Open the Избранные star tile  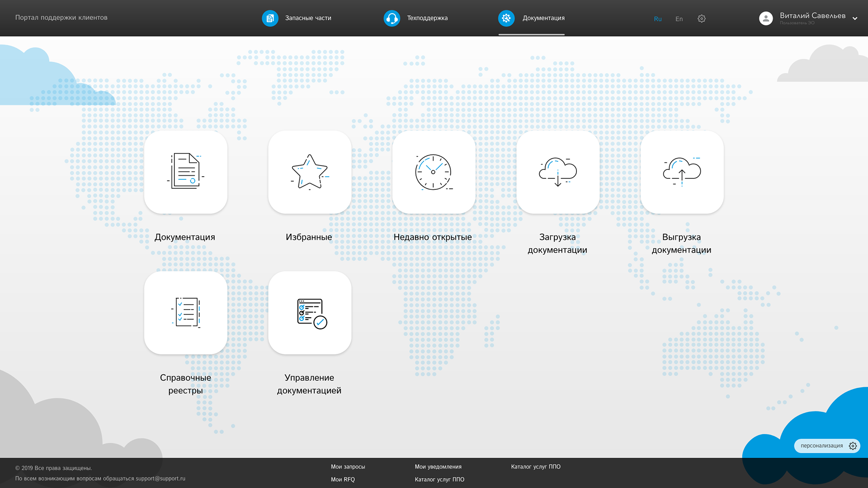pyautogui.click(x=310, y=172)
